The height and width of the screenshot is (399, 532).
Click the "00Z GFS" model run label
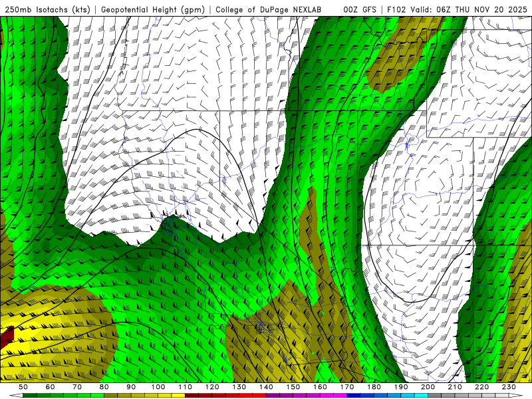pyautogui.click(x=360, y=9)
